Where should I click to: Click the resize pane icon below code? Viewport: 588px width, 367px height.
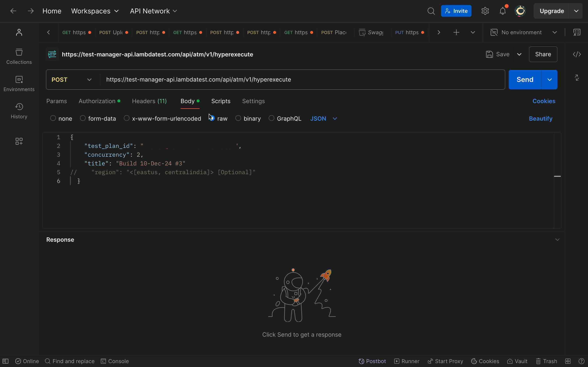(577, 78)
